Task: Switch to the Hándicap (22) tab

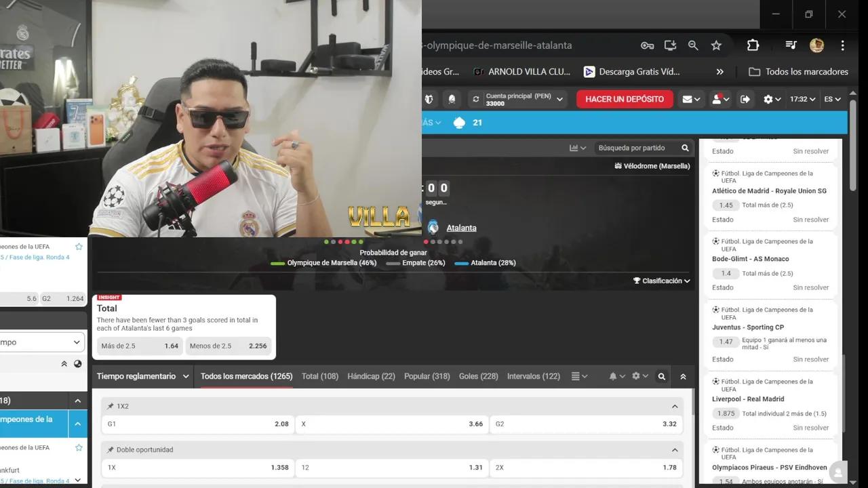Action: pyautogui.click(x=371, y=376)
